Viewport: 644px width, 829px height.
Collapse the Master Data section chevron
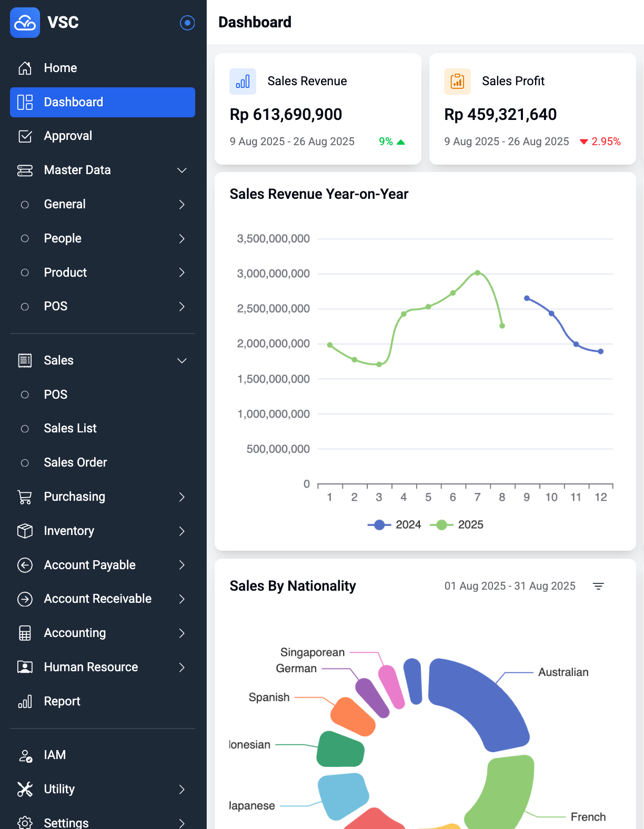pyautogui.click(x=182, y=170)
